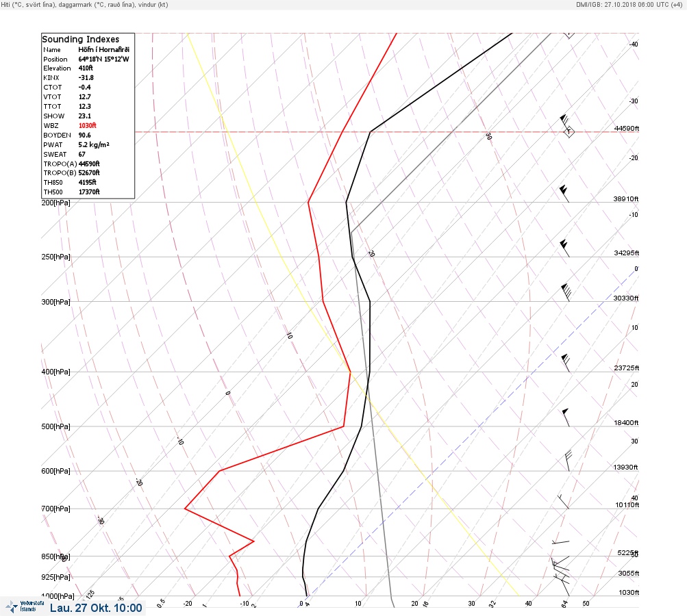Click the 34295ft altitude label
The height and width of the screenshot is (616, 687).
(x=627, y=253)
